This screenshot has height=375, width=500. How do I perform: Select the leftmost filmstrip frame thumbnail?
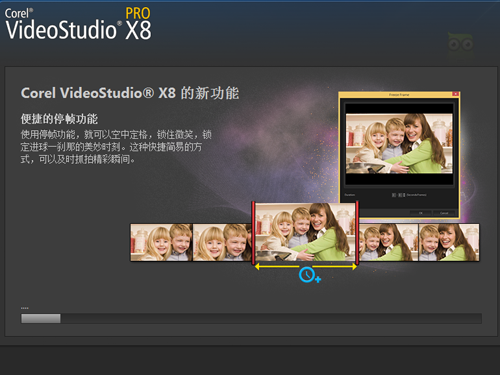(x=161, y=242)
